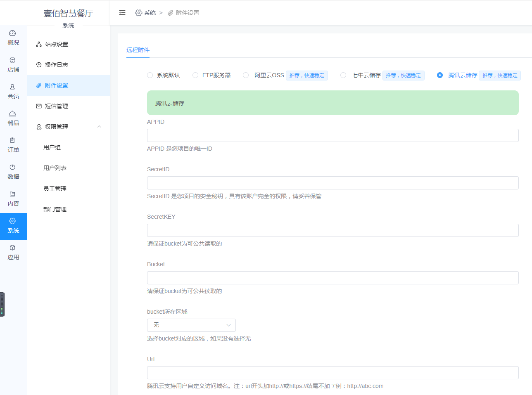The width and height of the screenshot is (532, 395).
Task: Select the 系统默认 radio option
Action: 150,75
